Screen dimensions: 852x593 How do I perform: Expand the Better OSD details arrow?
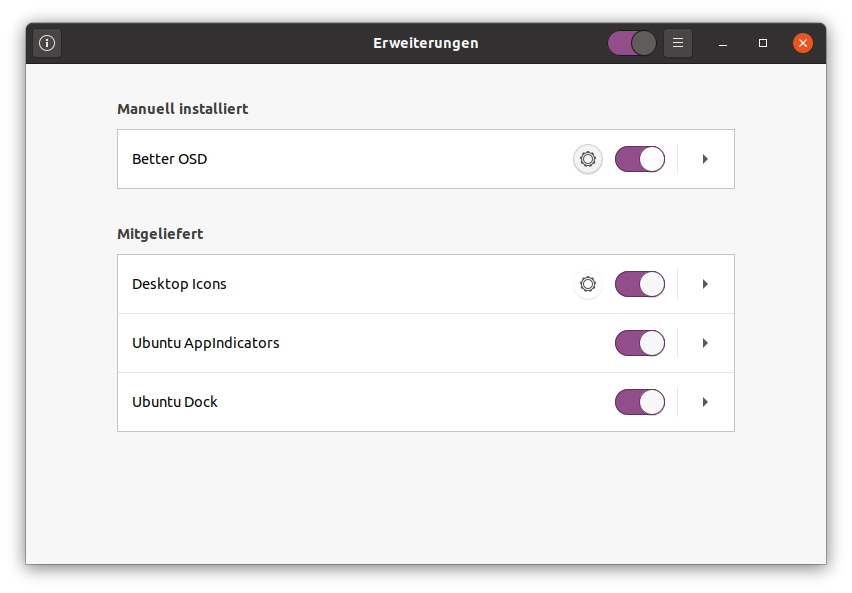[705, 159]
